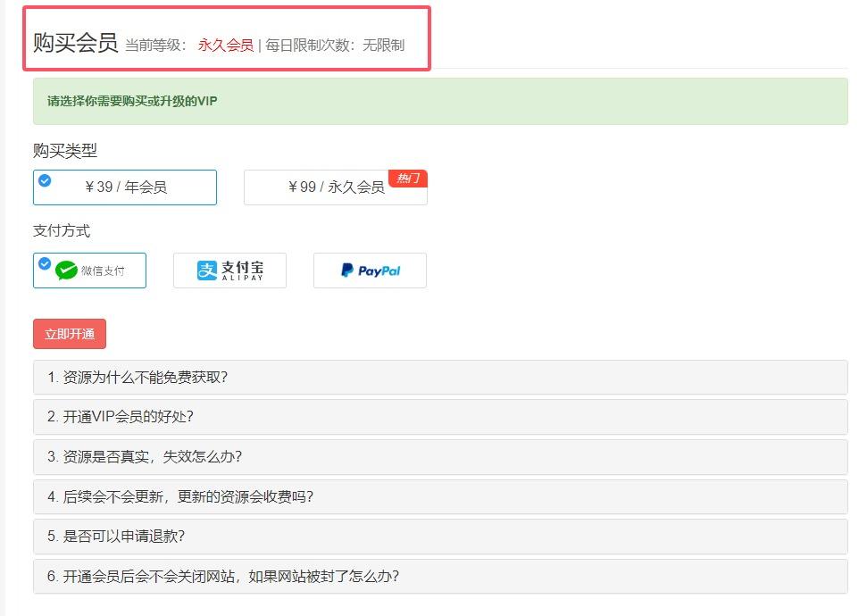Select the ¥39 yearly membership option
The width and height of the screenshot is (867, 616).
point(125,187)
